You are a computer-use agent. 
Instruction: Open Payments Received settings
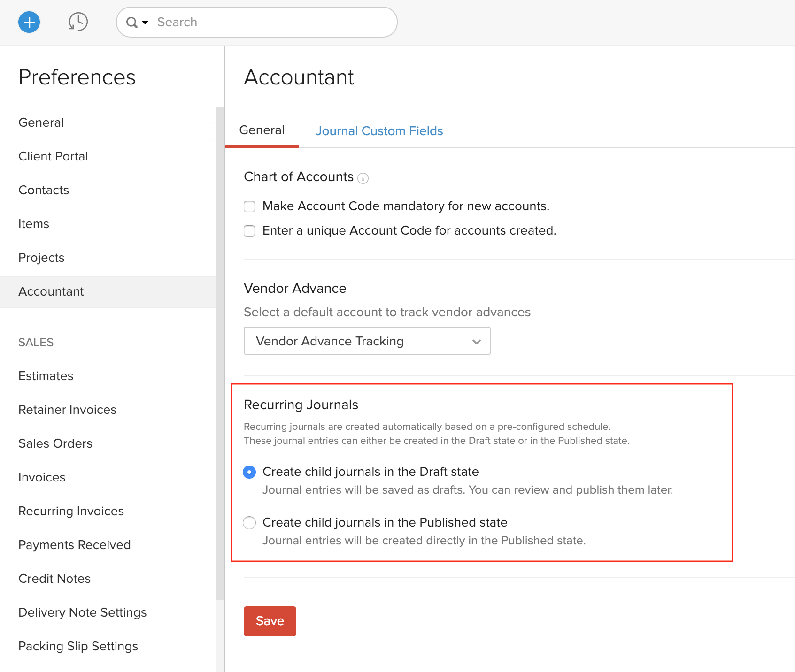[74, 545]
